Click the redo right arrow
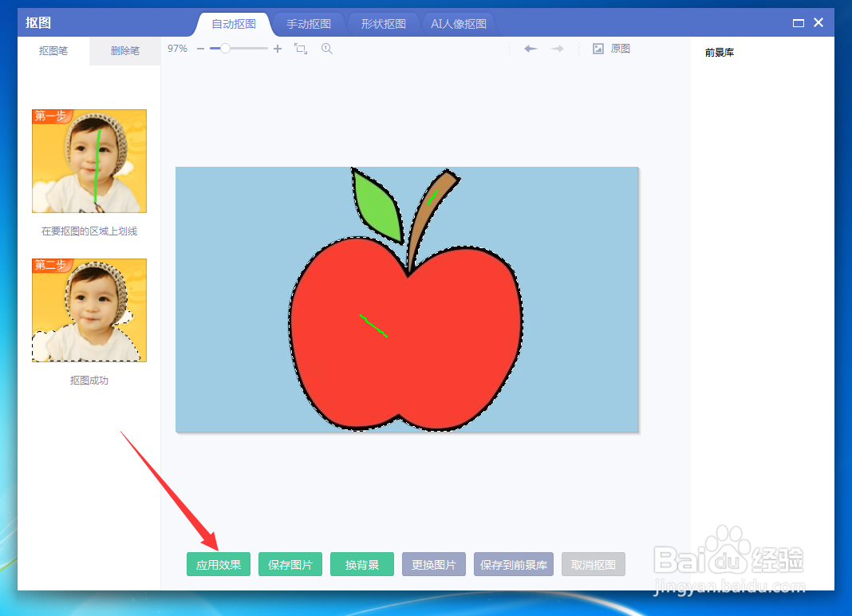852x616 pixels. point(557,49)
